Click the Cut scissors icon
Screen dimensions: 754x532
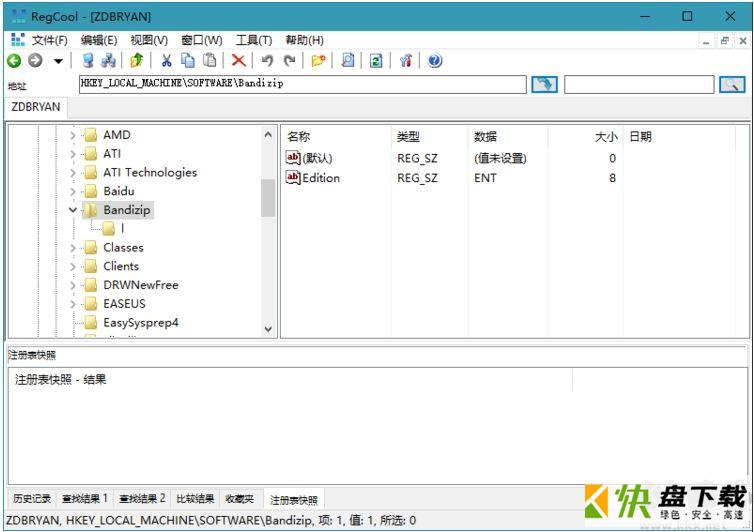tap(166, 61)
